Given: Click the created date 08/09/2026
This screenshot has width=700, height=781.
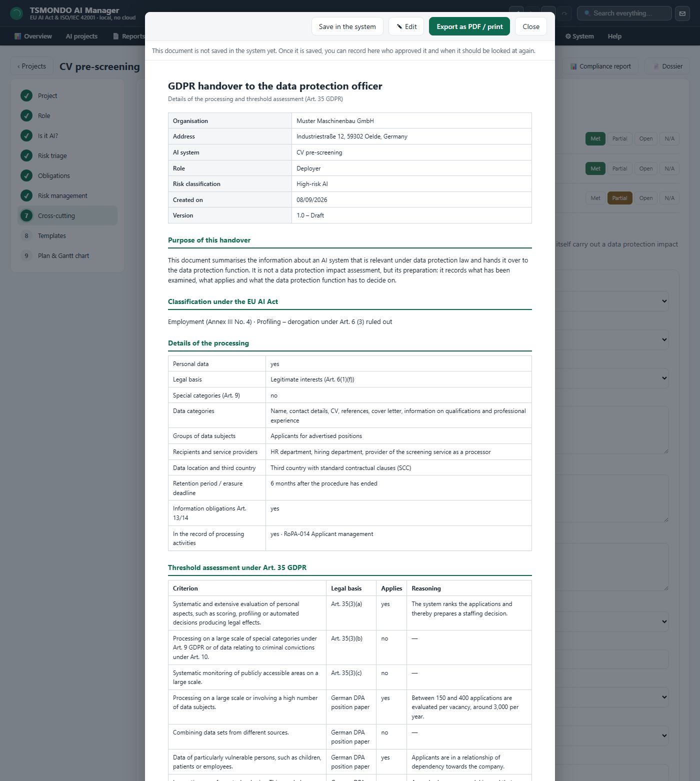Looking at the screenshot, I should 411,199.
